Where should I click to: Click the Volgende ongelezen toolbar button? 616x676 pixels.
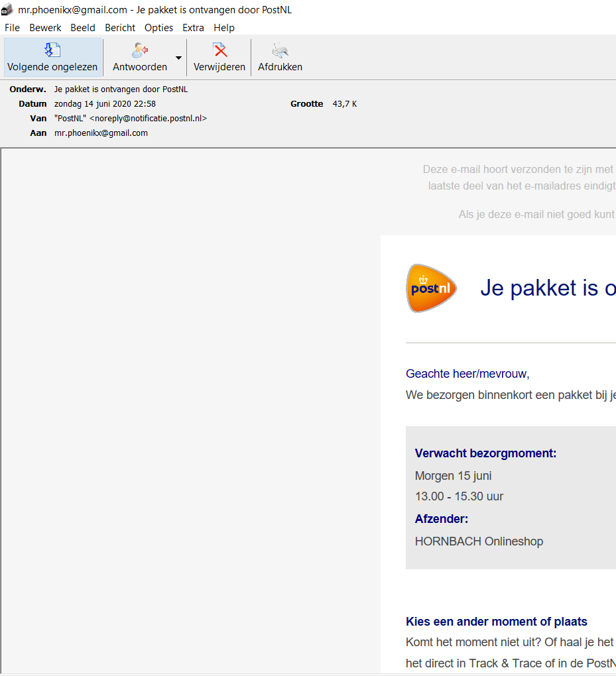click(52, 58)
